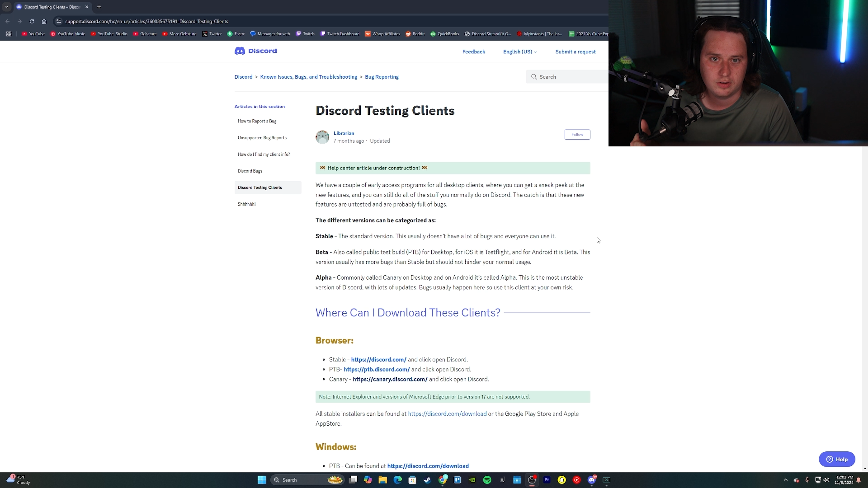Click the browser home icon

click(x=44, y=21)
